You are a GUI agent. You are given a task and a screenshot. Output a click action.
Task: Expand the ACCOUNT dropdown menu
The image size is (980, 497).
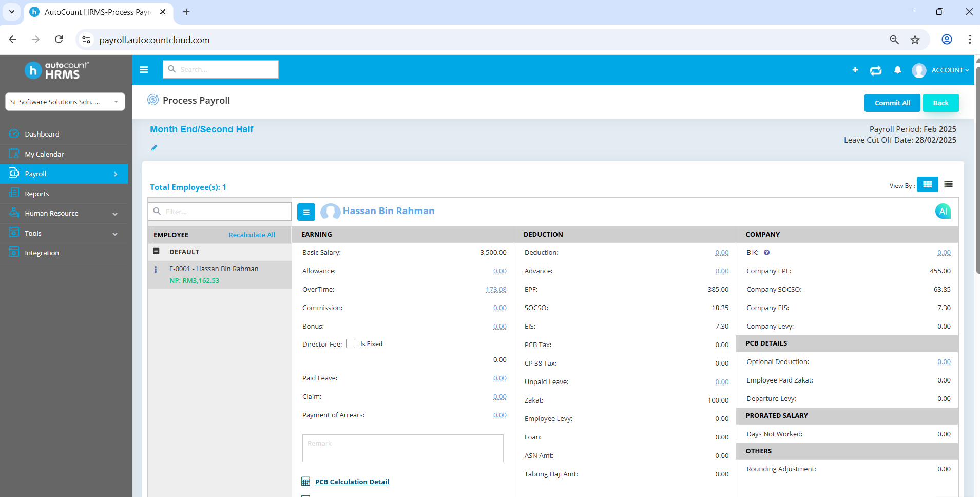(947, 70)
